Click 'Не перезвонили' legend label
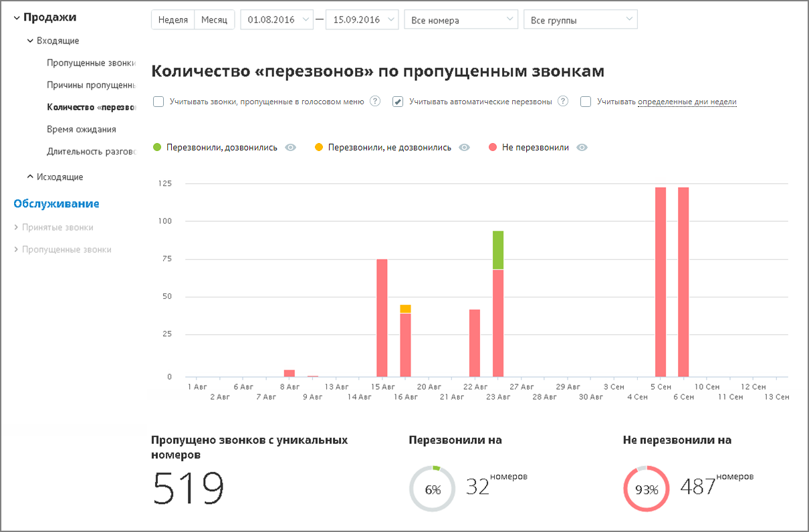This screenshot has width=809, height=532. 536,148
